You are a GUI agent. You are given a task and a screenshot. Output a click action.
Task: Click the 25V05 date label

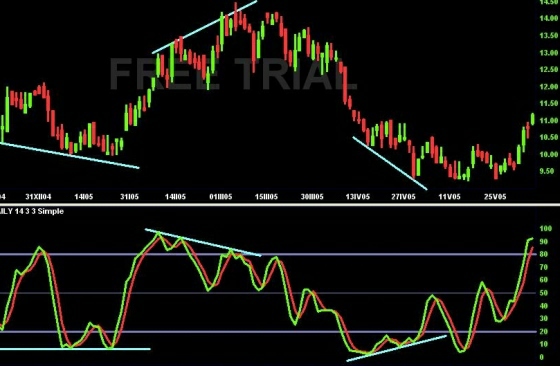point(495,197)
